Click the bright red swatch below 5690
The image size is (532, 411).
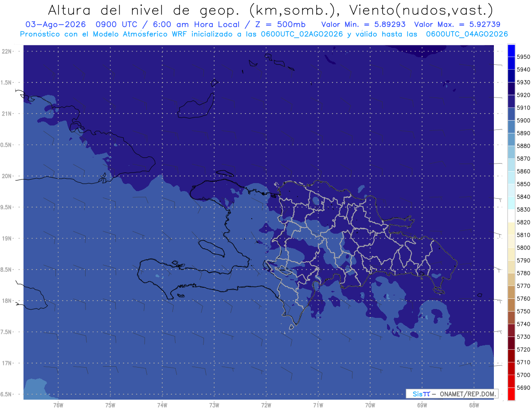click(x=511, y=394)
